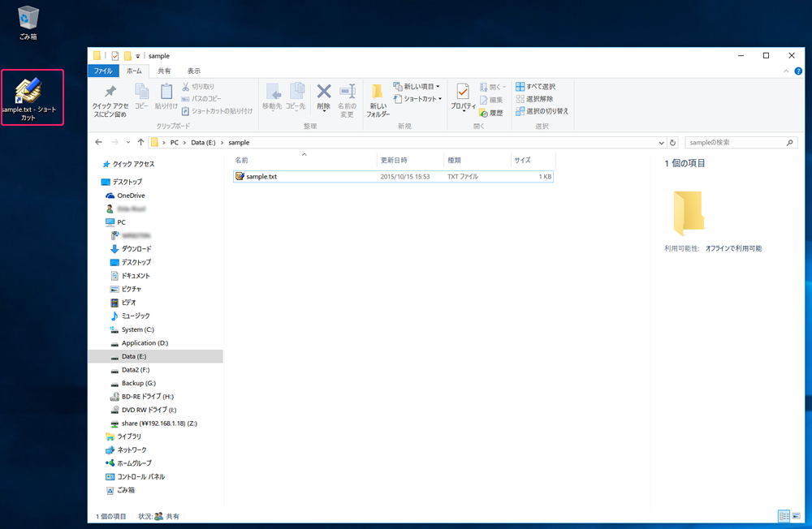Image resolution: width=812 pixels, height=529 pixels.
Task: Open Control Panel (コントロール パネル) in sidebar
Action: 135,477
